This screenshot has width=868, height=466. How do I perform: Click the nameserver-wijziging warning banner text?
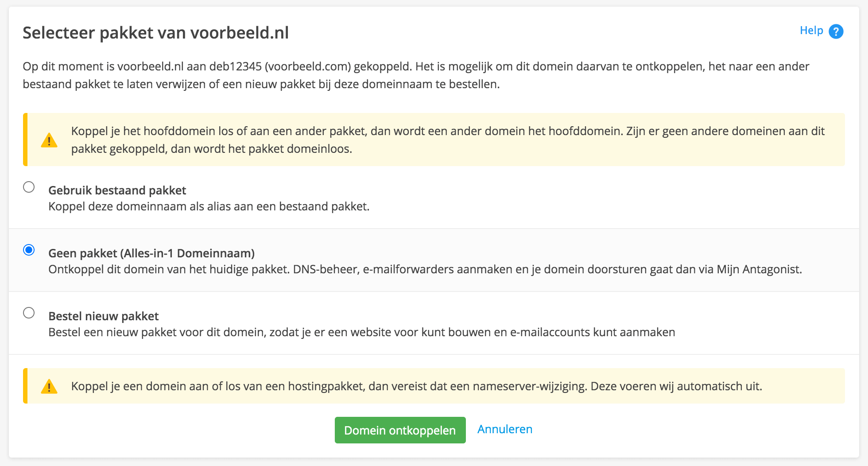(417, 386)
